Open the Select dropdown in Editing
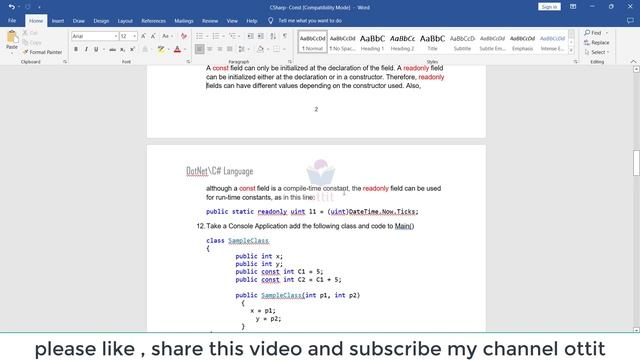Viewport: 640px width, 360px height. click(x=597, y=52)
